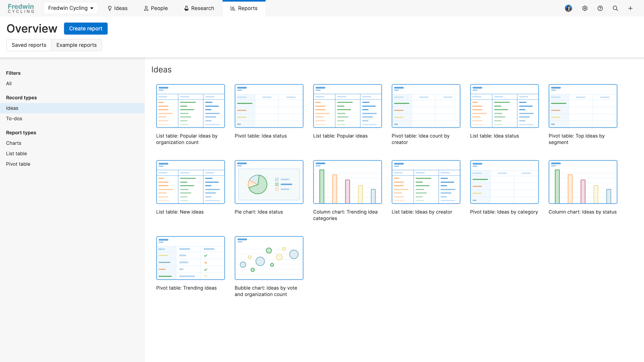Open Bubble chart Ideas by vote thumbnail

point(269,258)
